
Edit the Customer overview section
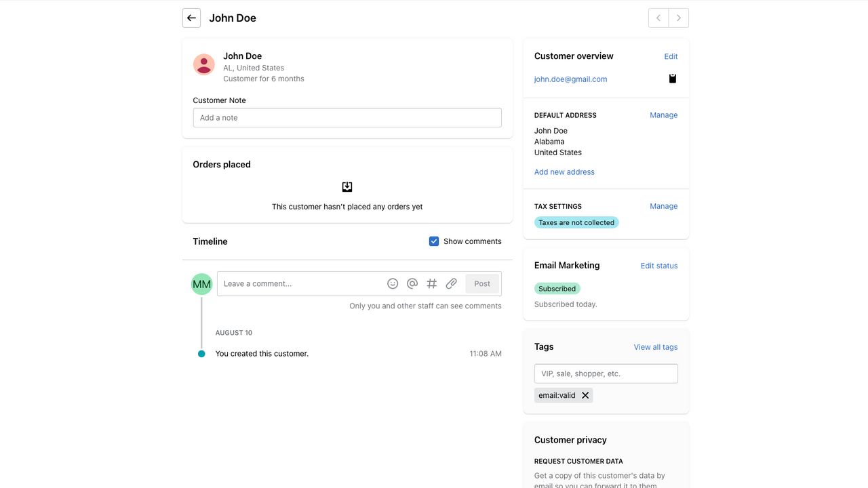click(x=670, y=56)
